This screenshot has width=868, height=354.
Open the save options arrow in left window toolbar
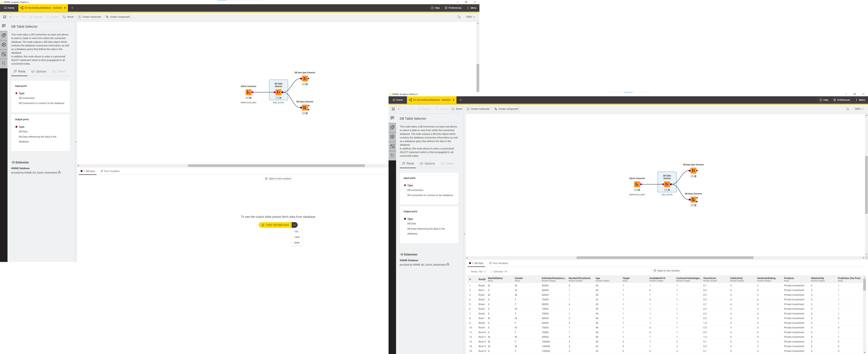pyautogui.click(x=10, y=17)
